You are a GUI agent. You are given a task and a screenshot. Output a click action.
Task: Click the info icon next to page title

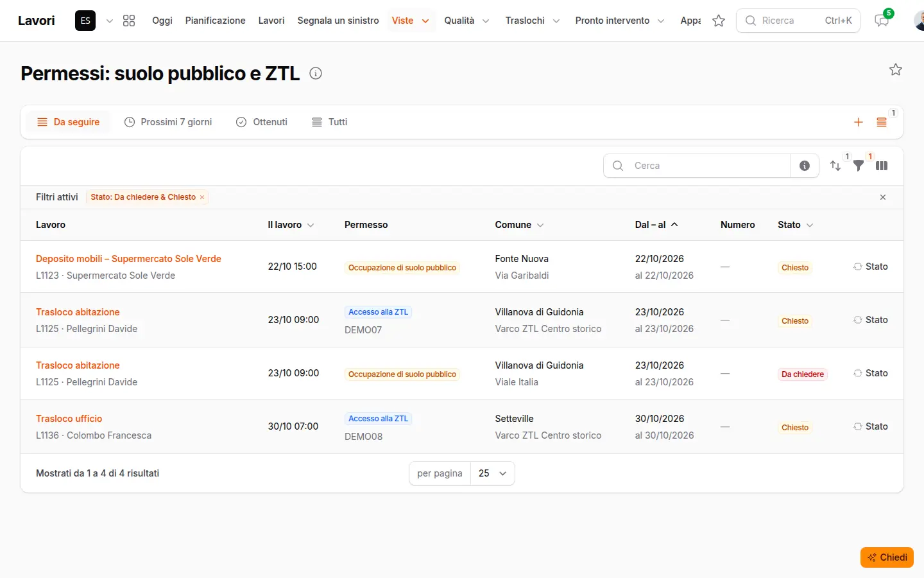tap(316, 73)
